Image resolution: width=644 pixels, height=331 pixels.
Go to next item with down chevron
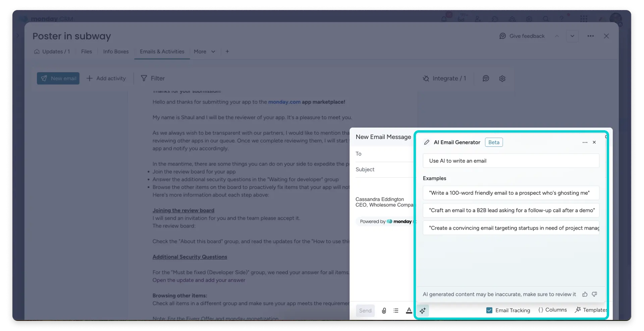tap(572, 36)
